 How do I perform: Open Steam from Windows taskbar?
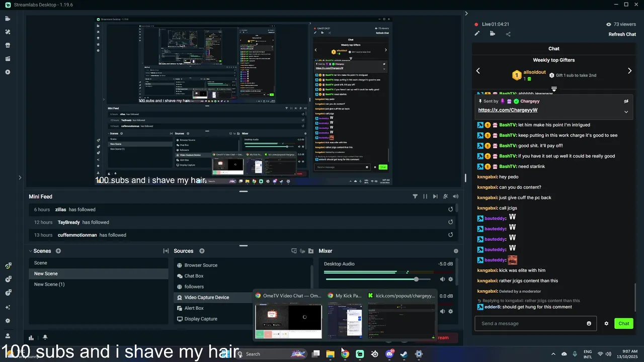click(404, 354)
